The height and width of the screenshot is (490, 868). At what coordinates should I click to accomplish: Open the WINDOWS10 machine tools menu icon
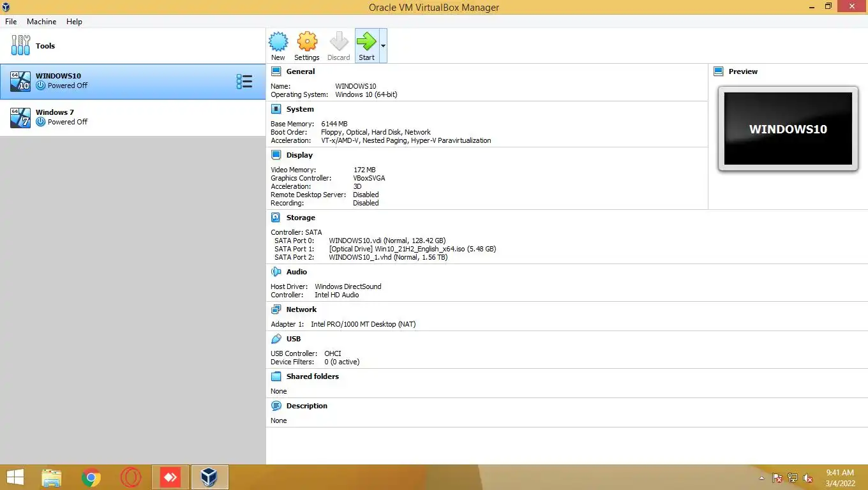click(x=244, y=81)
